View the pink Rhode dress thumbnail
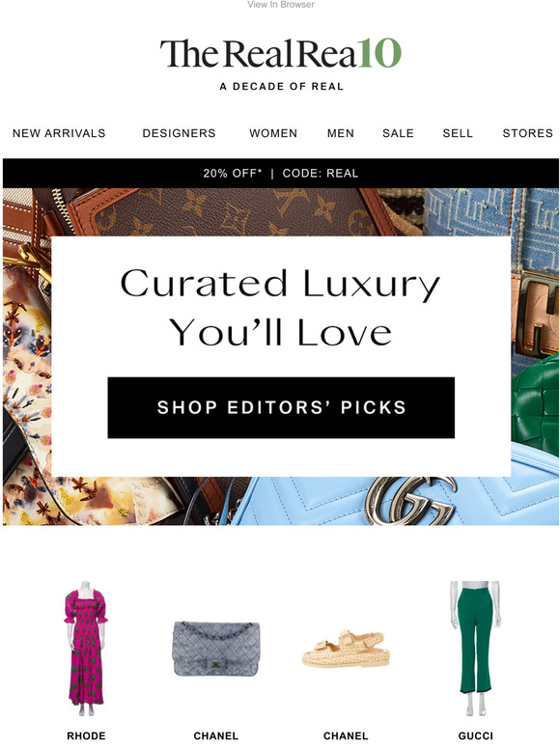 pos(86,648)
